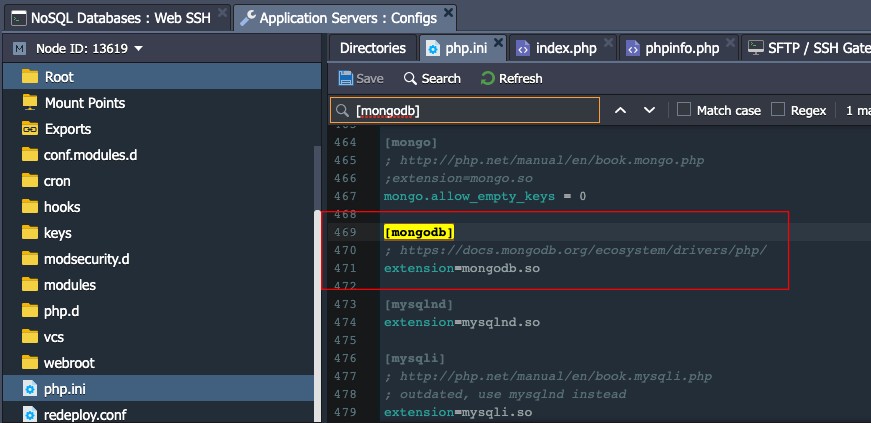The width and height of the screenshot is (871, 423).
Task: Click extension=mysqli.so on line 479
Action: pyautogui.click(x=458, y=412)
